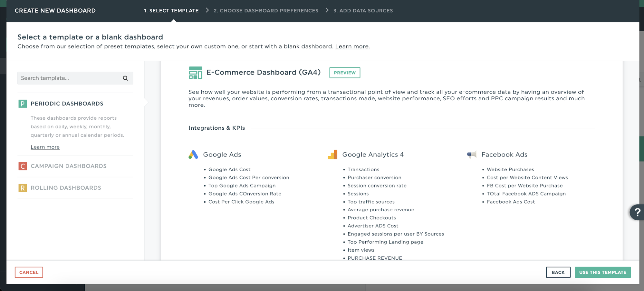
Task: Click the Create New Dashboard title
Action: click(55, 11)
